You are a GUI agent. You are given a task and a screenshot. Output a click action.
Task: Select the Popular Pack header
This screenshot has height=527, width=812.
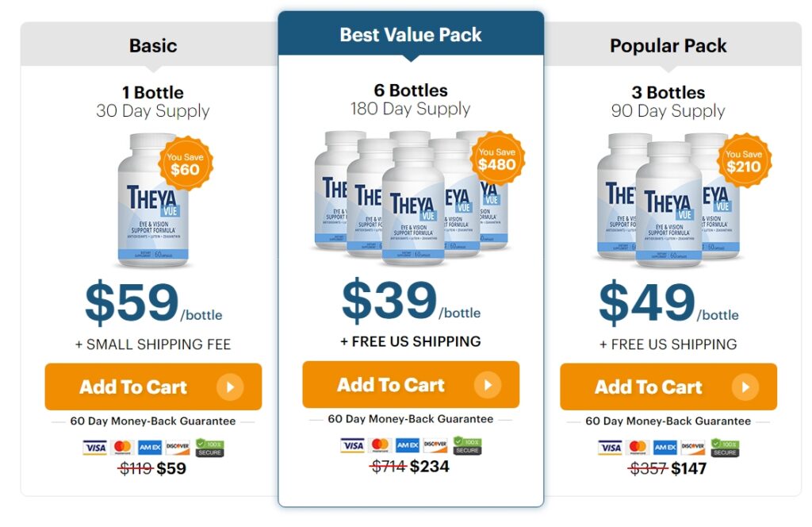668,46
